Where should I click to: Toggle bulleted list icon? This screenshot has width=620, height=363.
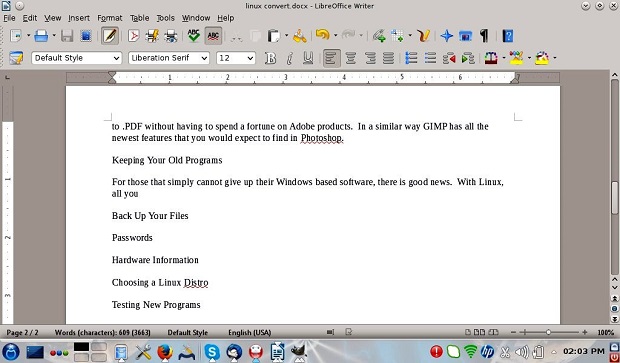[430, 58]
